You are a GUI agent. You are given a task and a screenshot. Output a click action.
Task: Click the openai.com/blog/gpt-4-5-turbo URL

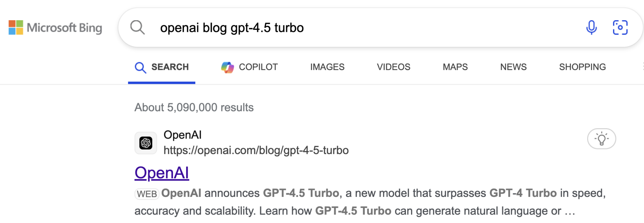[256, 151]
